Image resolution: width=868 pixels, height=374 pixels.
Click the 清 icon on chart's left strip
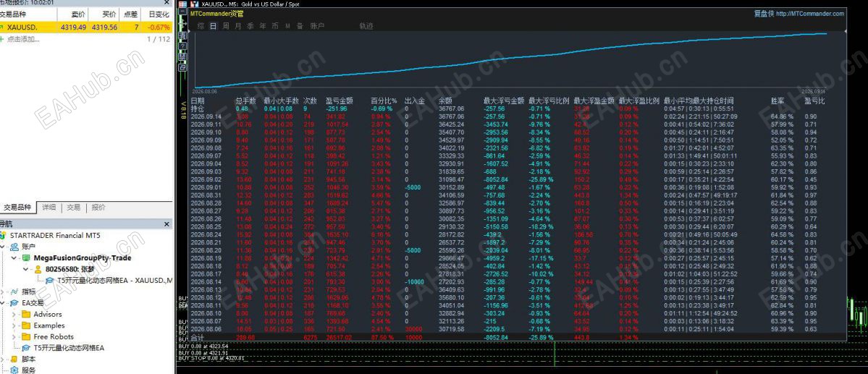click(x=182, y=35)
